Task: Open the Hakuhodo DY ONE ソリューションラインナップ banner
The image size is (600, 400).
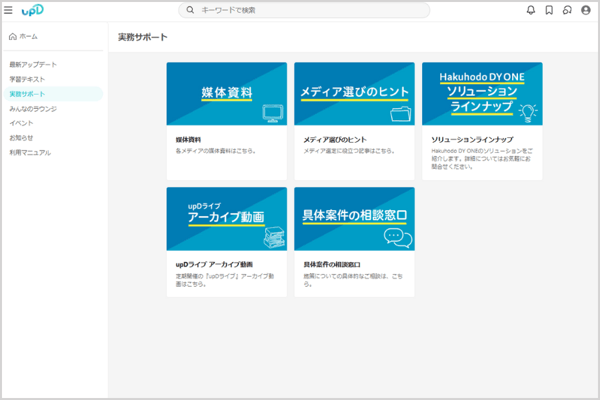Action: (x=482, y=94)
